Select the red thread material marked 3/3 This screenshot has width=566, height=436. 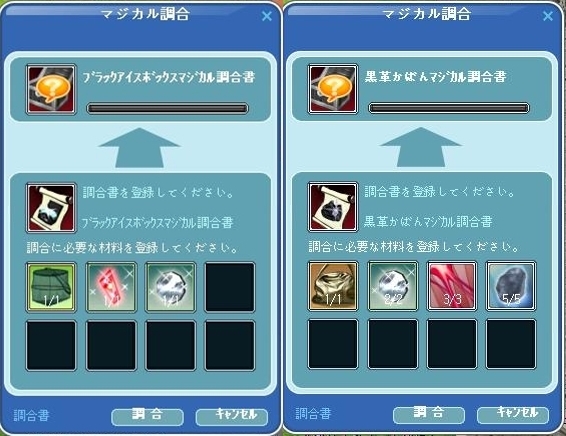coord(452,286)
